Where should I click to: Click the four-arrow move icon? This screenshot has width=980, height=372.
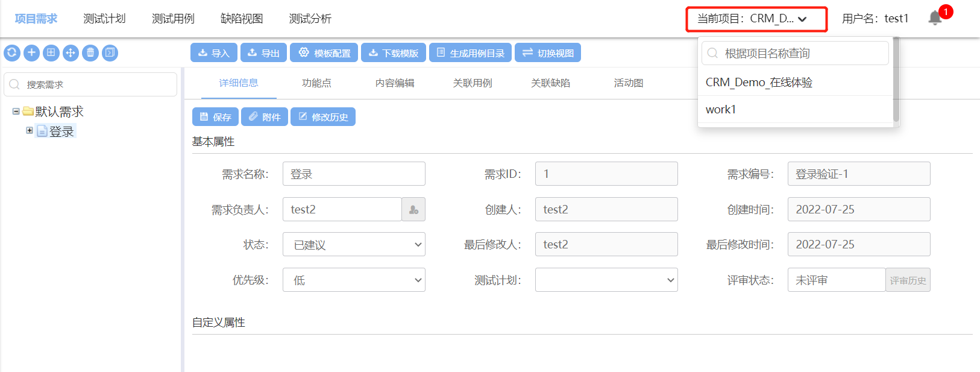(x=71, y=53)
